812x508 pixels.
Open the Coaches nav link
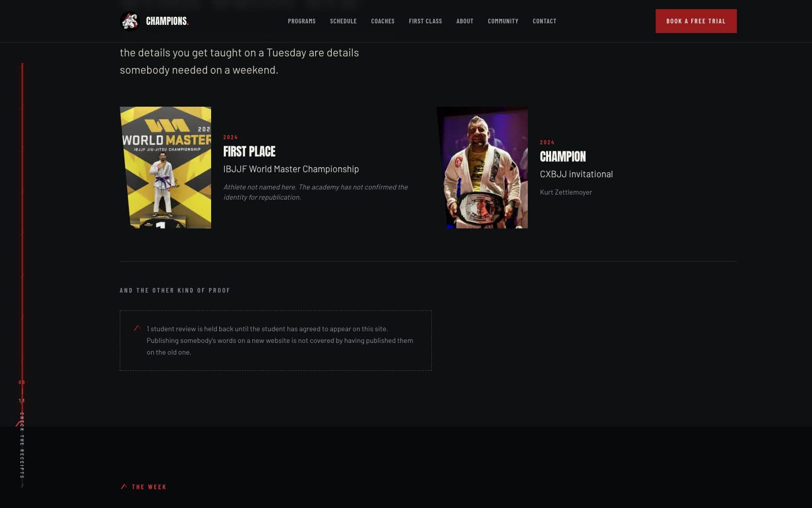coord(383,21)
